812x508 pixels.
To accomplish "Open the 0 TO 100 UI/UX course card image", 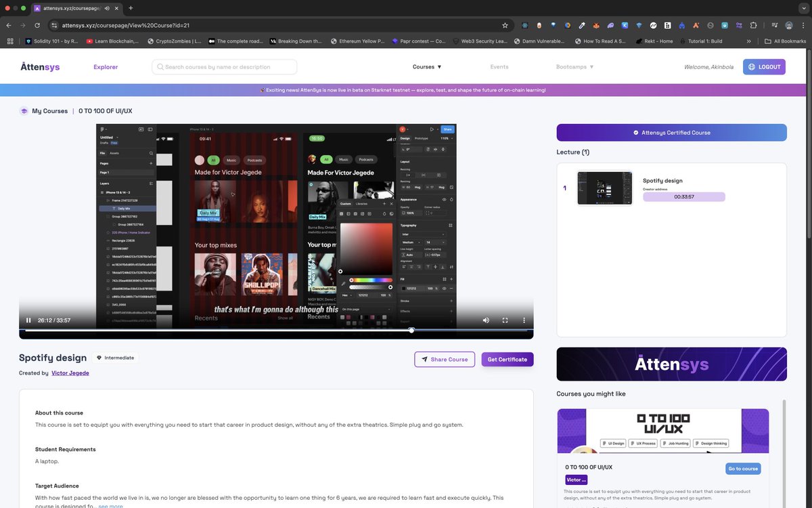I will point(663,431).
